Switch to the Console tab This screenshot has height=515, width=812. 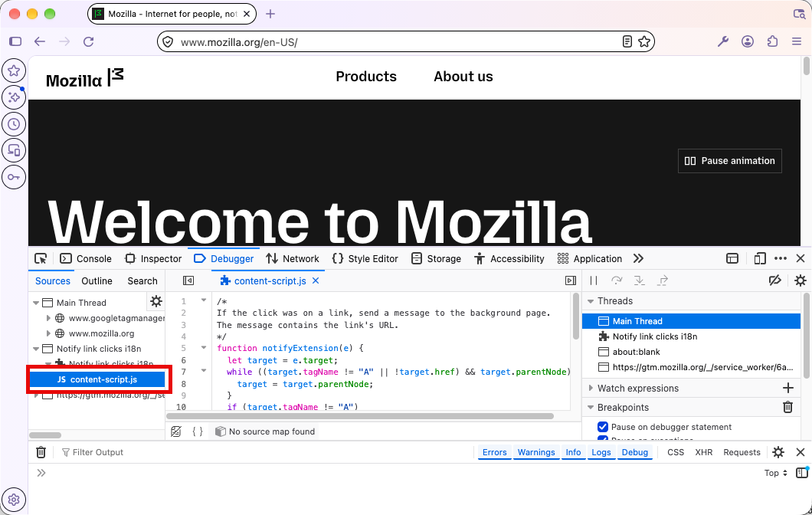[86, 258]
